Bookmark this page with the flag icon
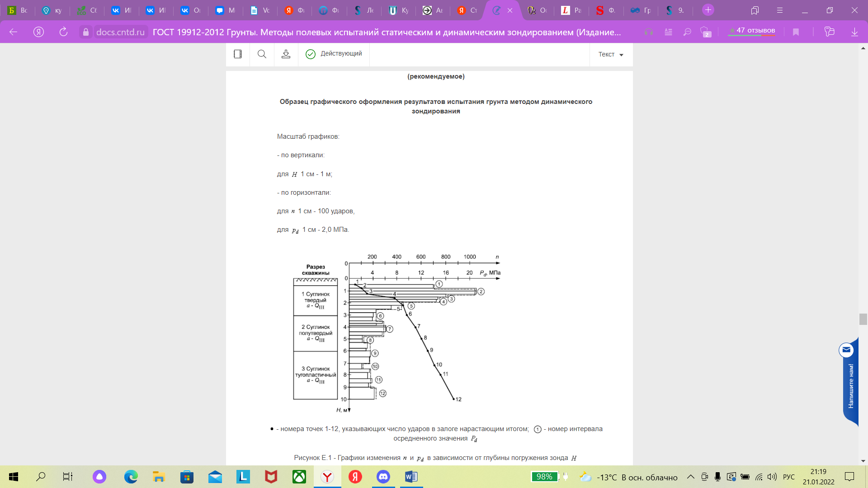The image size is (868, 488). [x=796, y=32]
